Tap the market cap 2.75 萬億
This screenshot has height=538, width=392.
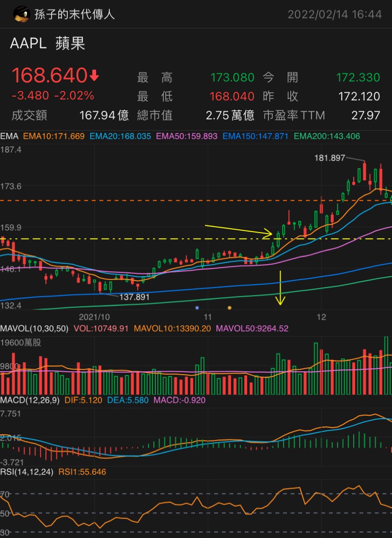(x=230, y=115)
